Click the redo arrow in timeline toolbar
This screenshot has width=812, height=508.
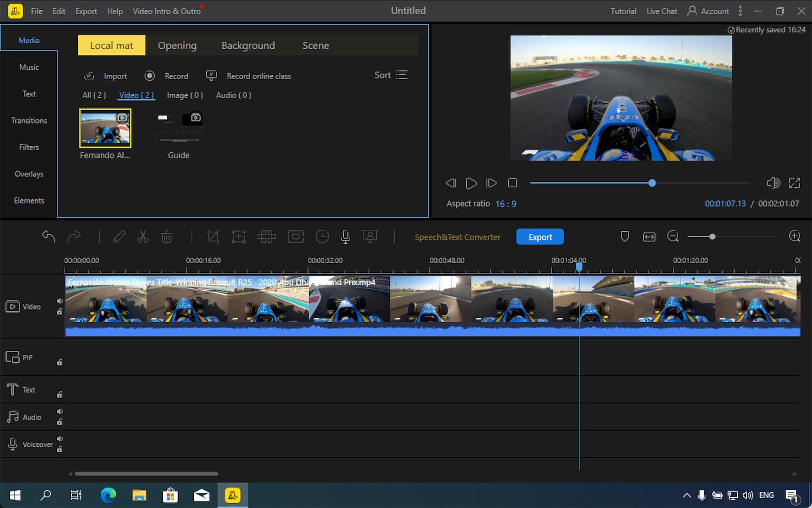point(74,236)
